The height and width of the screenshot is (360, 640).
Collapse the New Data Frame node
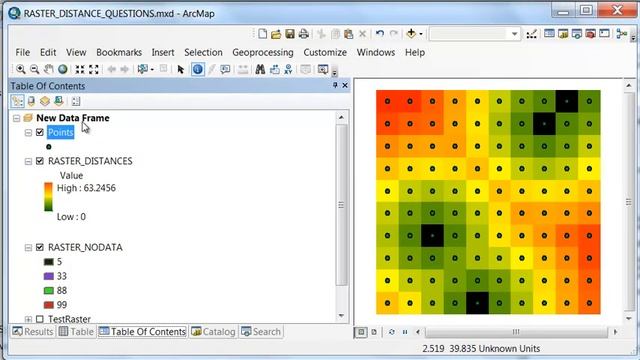tap(16, 118)
